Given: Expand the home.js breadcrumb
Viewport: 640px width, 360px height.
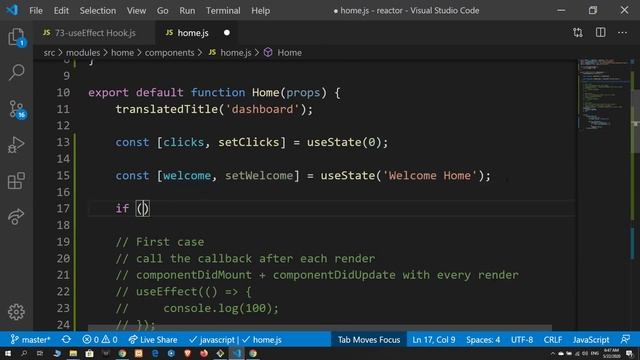Looking at the screenshot, I should click(230, 53).
